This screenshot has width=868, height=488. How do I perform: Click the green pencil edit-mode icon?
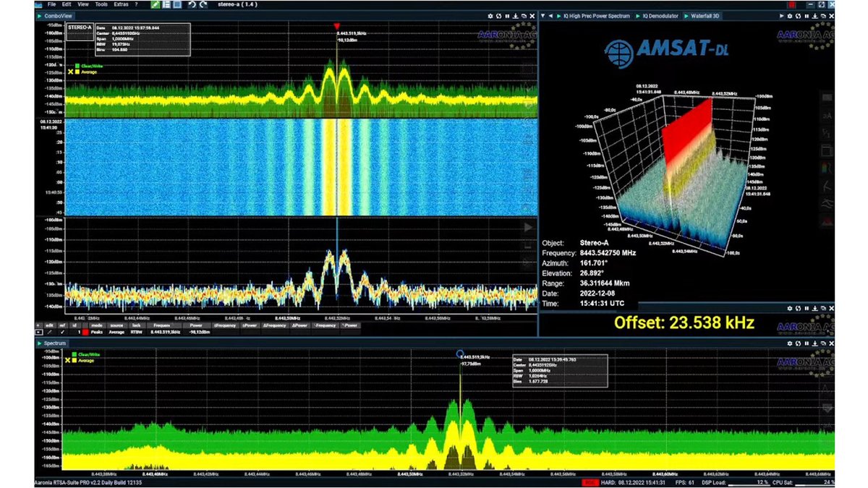coord(156,4)
